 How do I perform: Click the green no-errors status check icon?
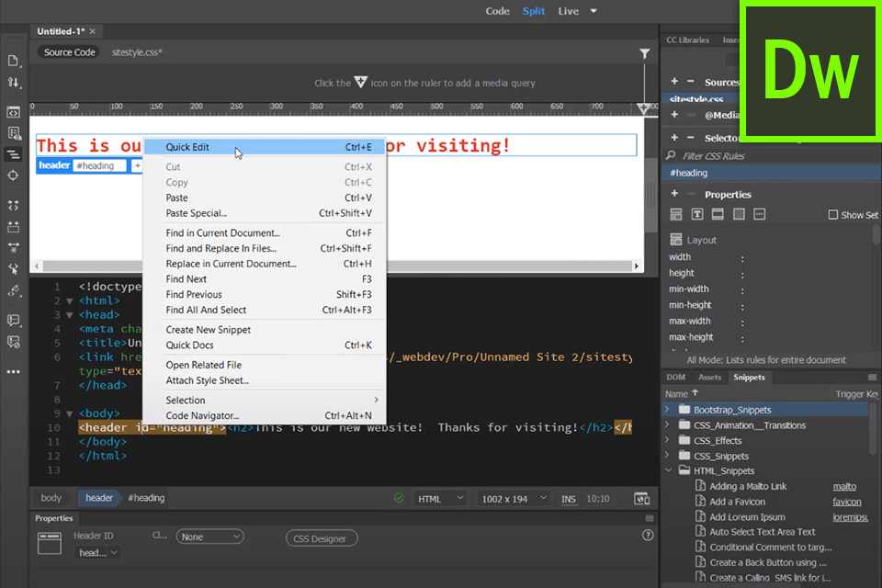coord(399,498)
